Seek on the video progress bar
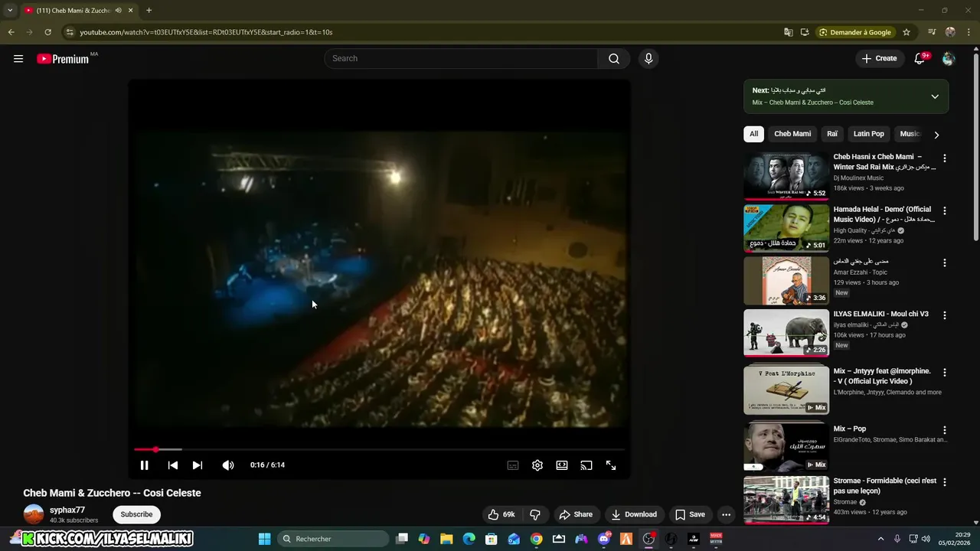This screenshot has width=980, height=551. pyautogui.click(x=381, y=449)
